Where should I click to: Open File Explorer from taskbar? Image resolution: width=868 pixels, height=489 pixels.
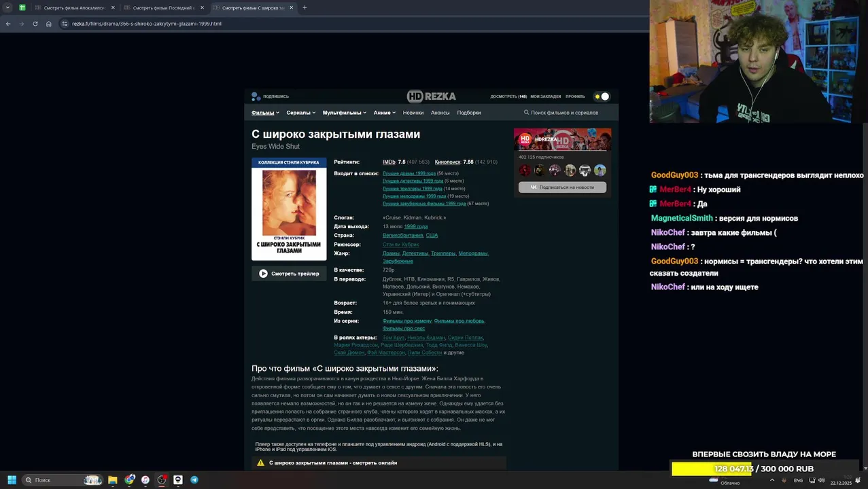[x=113, y=480]
